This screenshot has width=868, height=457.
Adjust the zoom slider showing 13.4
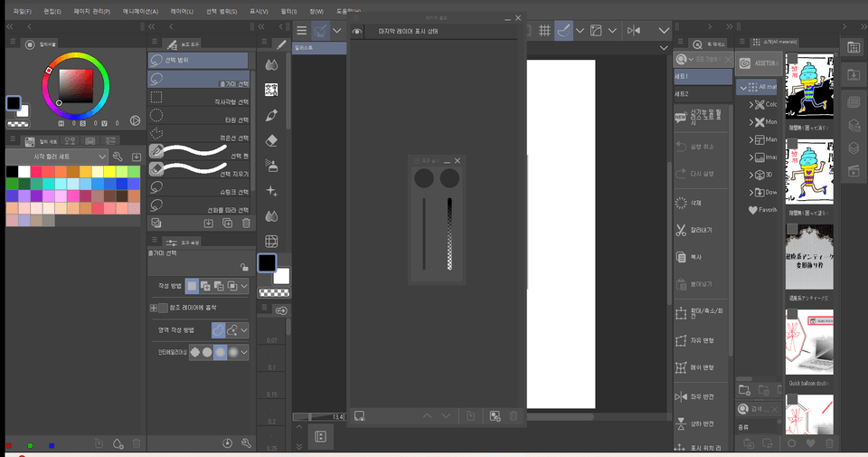(x=319, y=416)
